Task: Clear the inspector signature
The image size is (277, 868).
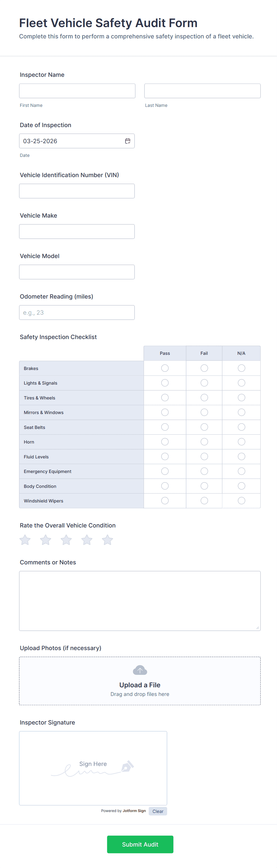Action: (158, 811)
